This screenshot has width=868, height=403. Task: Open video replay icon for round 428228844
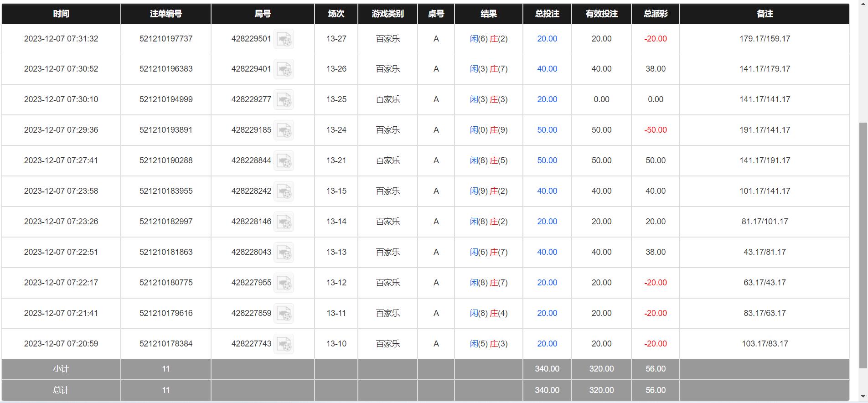[284, 161]
